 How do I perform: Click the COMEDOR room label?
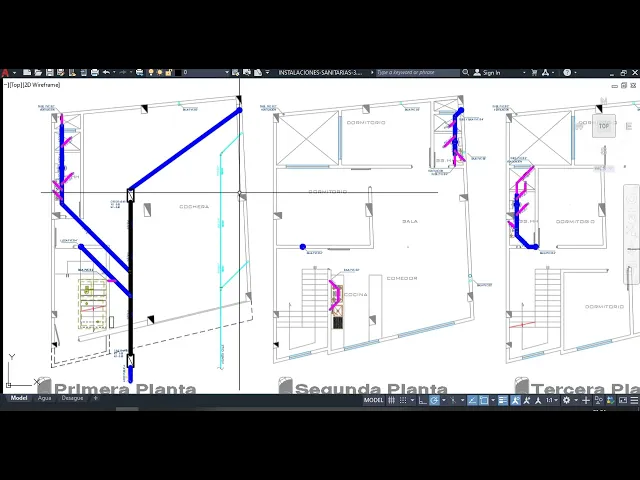click(x=402, y=278)
